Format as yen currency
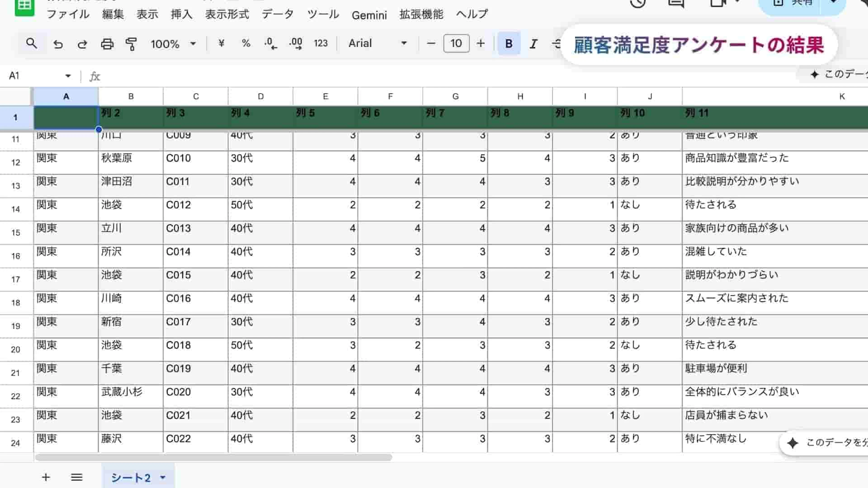 pos(221,43)
